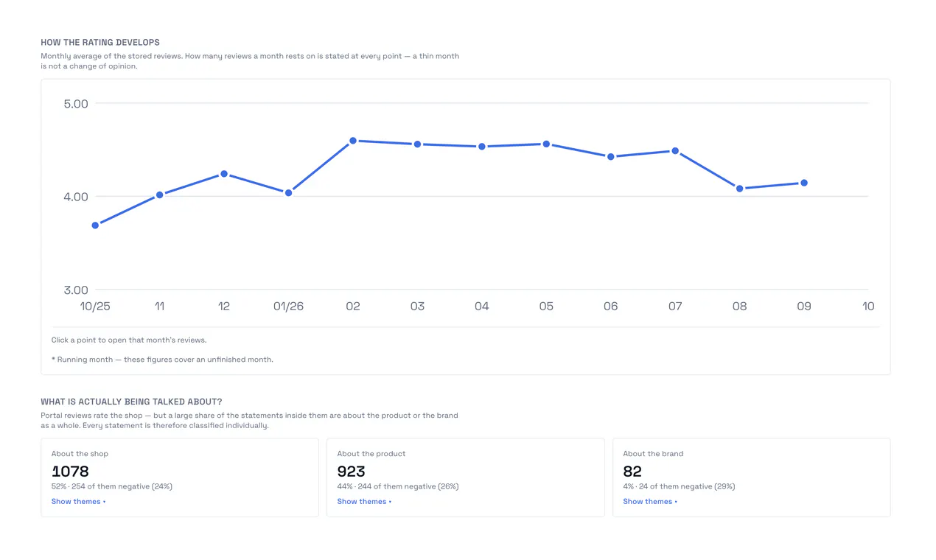Click the data point above month 06

point(611,157)
